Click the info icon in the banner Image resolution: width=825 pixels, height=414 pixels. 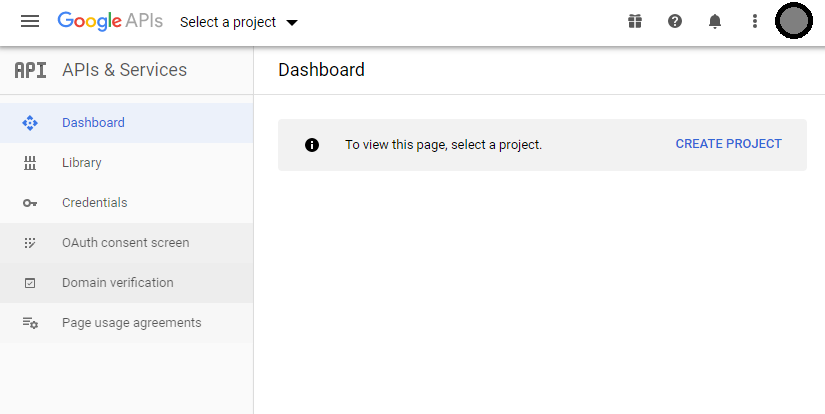[312, 145]
